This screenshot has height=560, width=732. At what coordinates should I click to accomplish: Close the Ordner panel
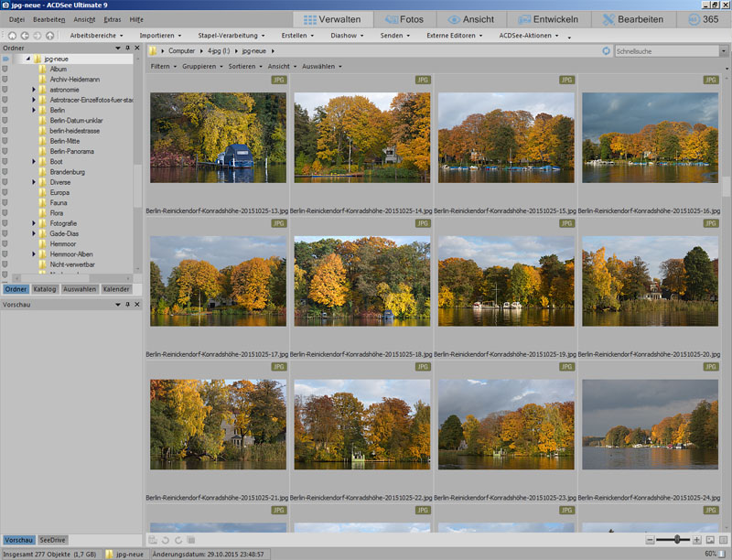pyautogui.click(x=138, y=48)
